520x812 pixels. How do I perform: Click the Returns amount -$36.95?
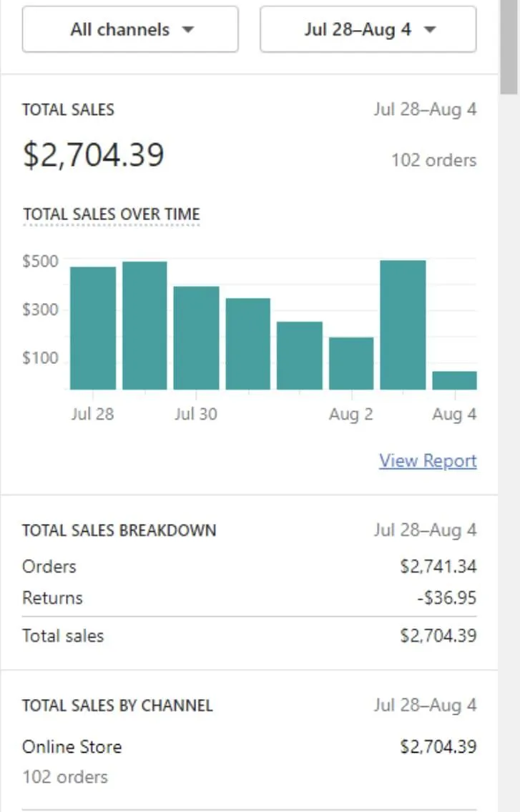point(446,598)
